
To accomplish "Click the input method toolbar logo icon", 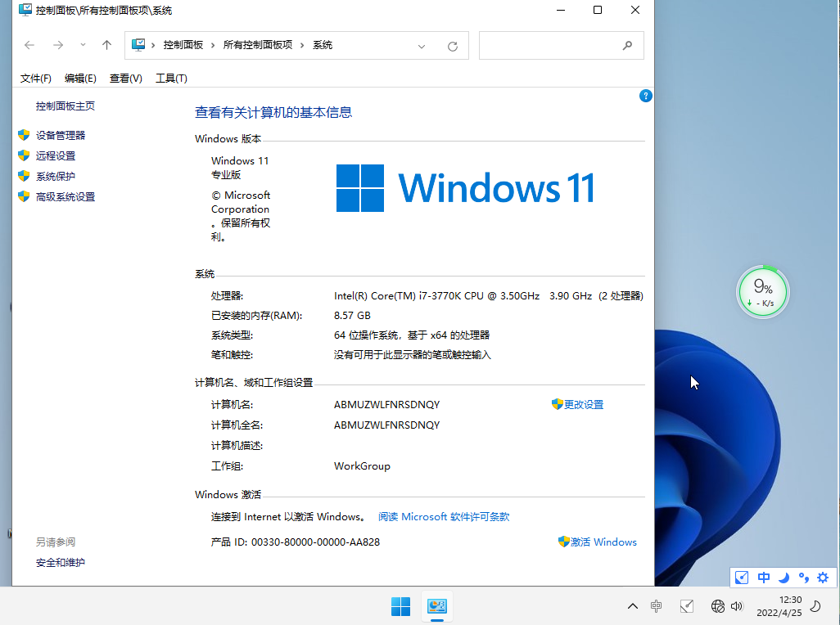I will [742, 578].
